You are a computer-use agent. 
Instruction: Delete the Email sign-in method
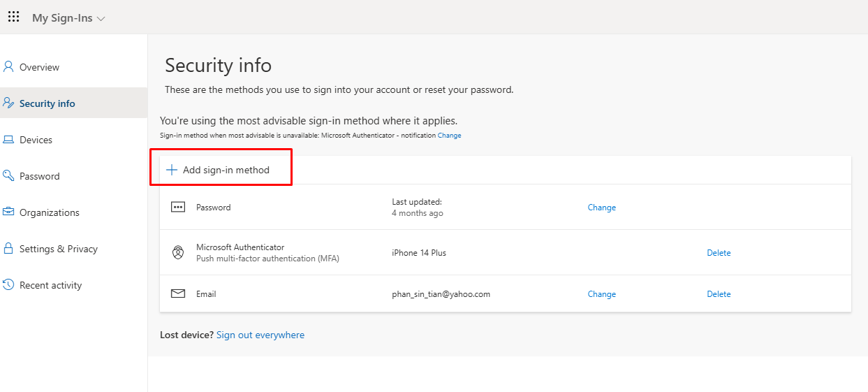click(719, 294)
